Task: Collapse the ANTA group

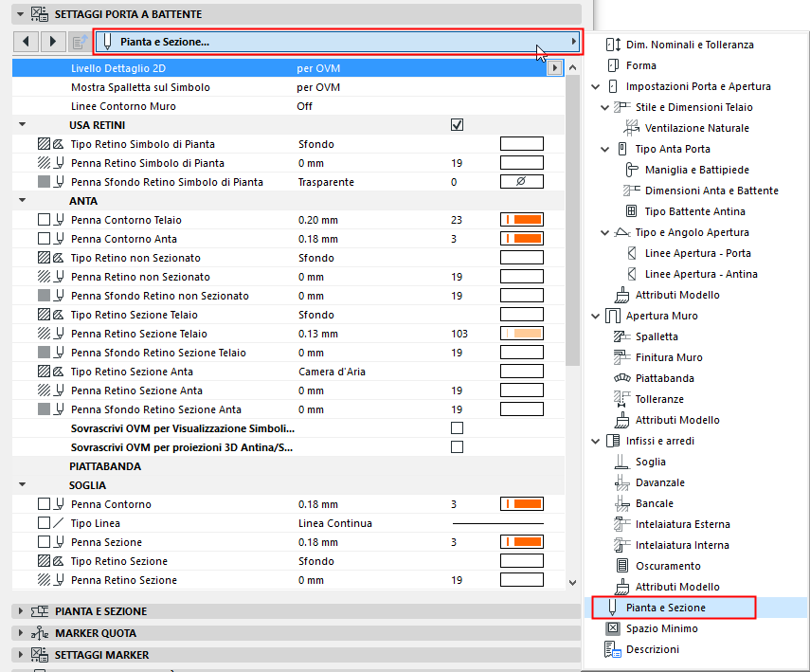Action: pyautogui.click(x=22, y=200)
